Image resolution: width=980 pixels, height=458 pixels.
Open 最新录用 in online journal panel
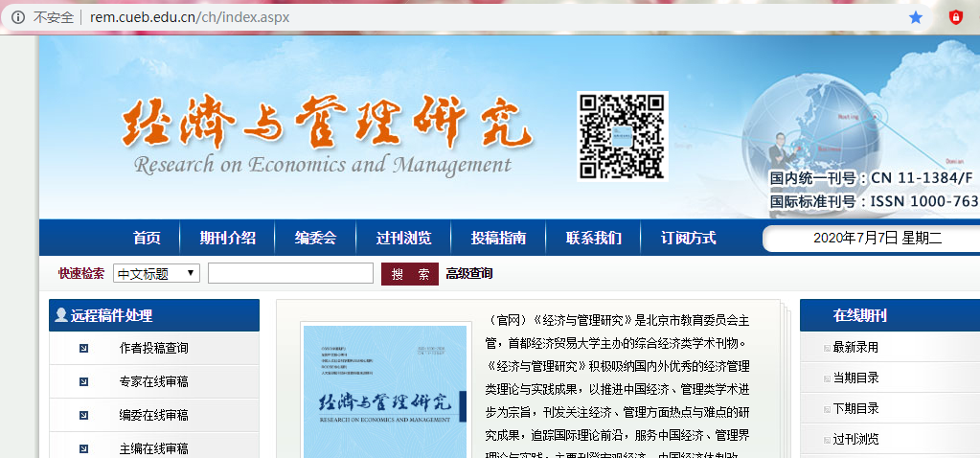[x=855, y=348]
